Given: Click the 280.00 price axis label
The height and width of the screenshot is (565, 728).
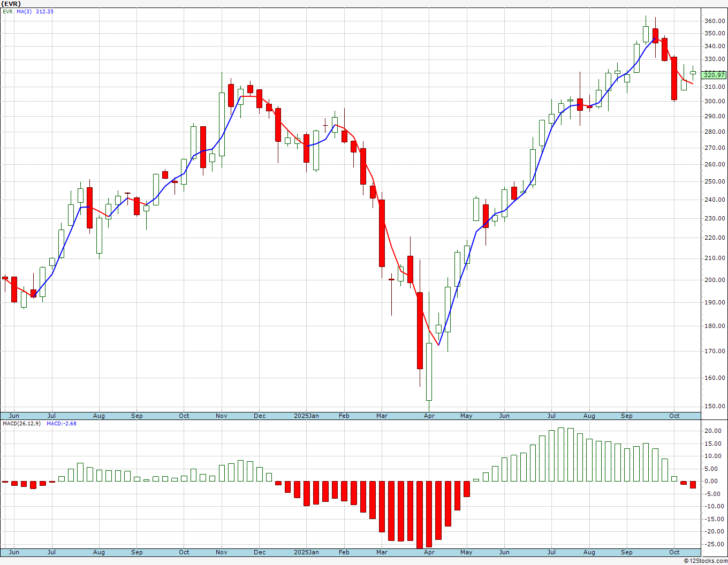Looking at the screenshot, I should [715, 132].
